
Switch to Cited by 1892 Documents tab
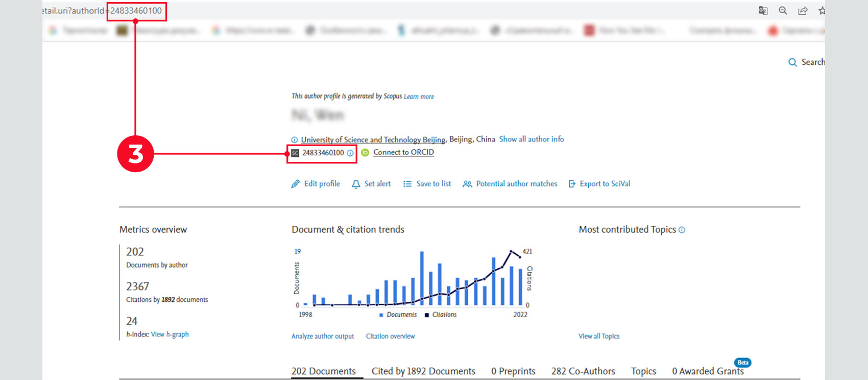[423, 371]
